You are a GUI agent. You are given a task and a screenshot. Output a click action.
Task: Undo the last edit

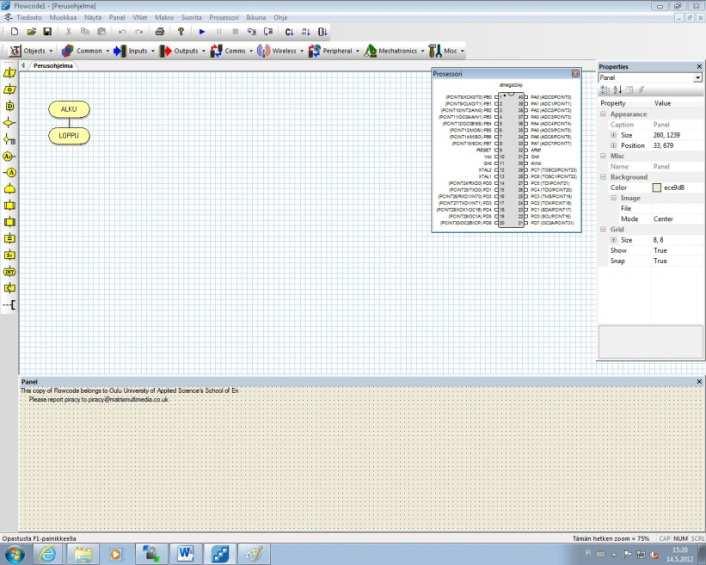pyautogui.click(x=122, y=32)
